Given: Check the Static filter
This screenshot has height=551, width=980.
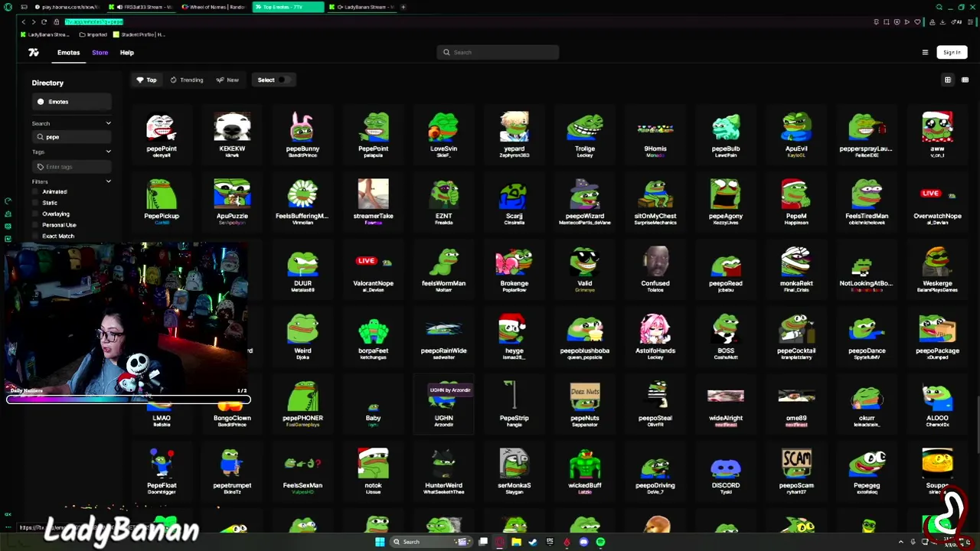Looking at the screenshot, I should tap(35, 203).
